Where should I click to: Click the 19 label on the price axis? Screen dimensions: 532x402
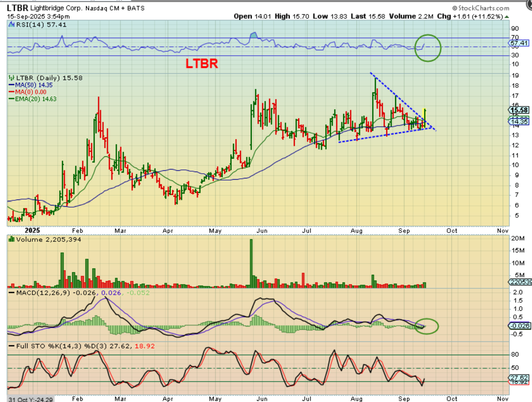pos(515,75)
